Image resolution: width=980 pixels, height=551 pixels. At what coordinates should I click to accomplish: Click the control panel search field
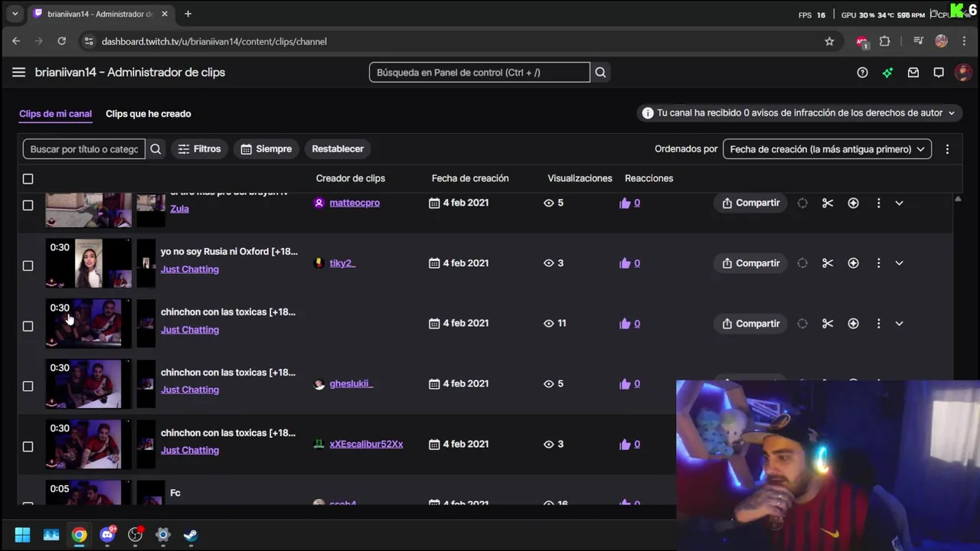pyautogui.click(x=479, y=73)
